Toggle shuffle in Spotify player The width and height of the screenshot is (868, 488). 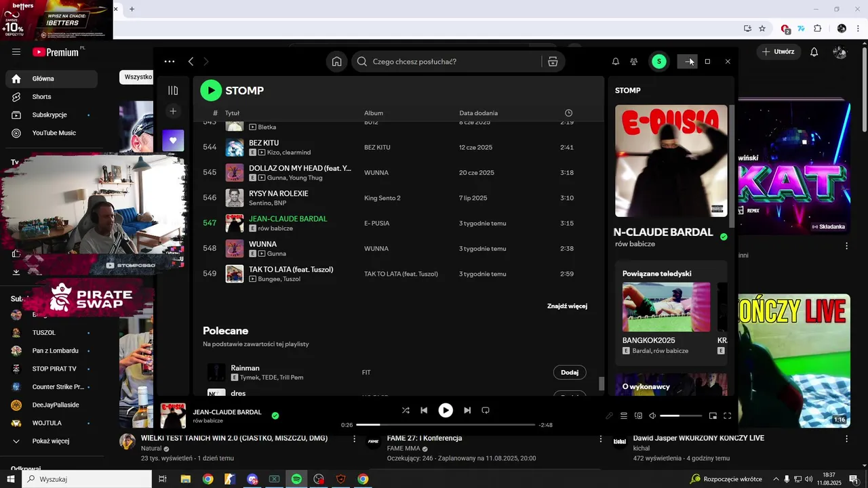pos(406,410)
